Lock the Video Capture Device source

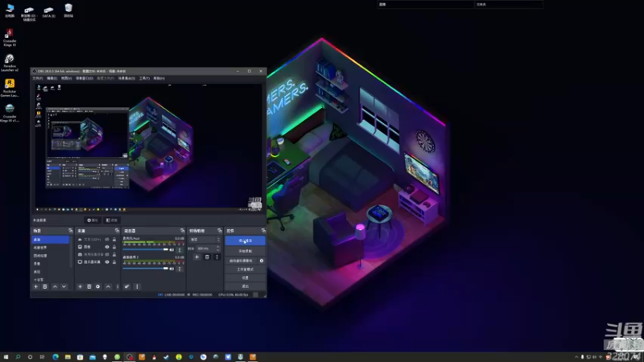[x=114, y=254]
